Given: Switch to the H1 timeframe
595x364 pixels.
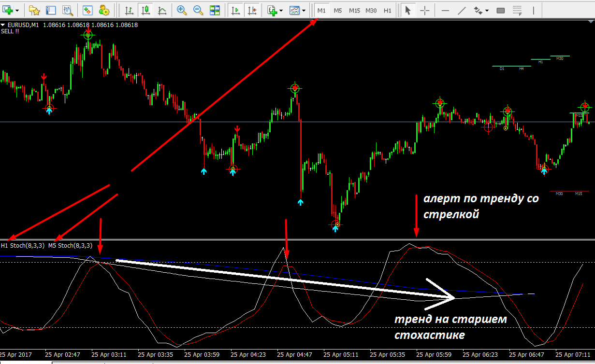Looking at the screenshot, I should click(388, 10).
